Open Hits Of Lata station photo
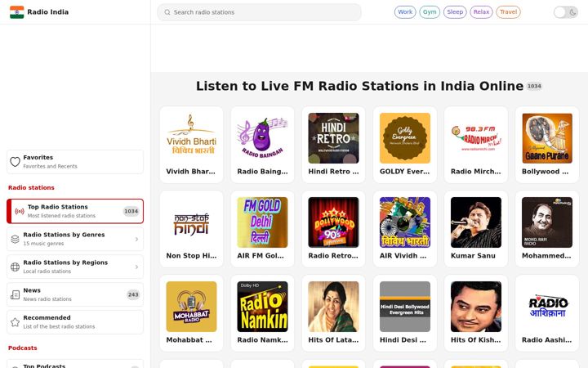588x368 pixels. pos(333,307)
